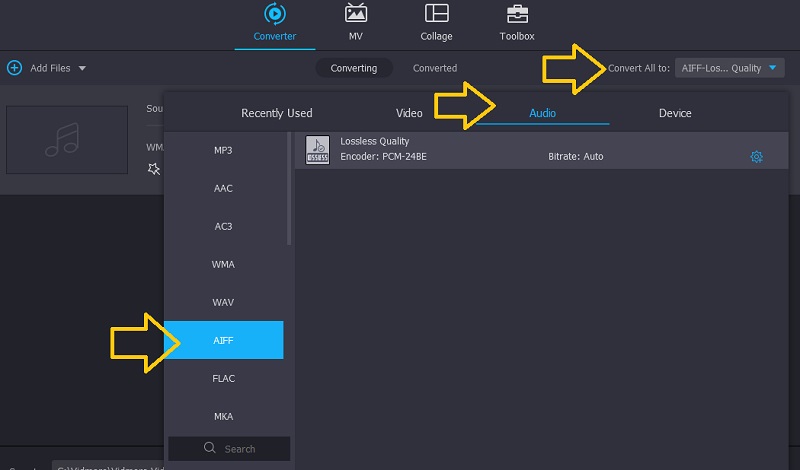
Task: Switch to the Video tab
Action: point(409,113)
